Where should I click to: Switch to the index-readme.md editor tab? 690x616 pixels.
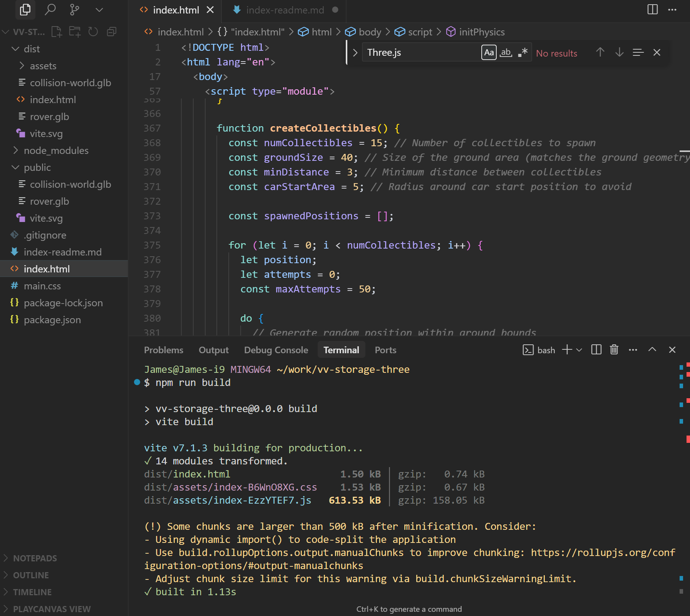(x=285, y=10)
